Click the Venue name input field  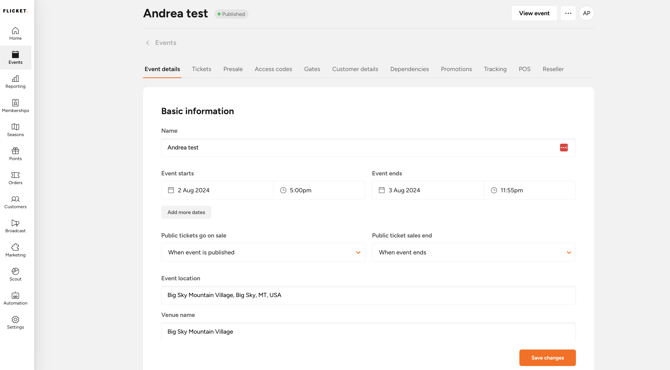click(x=368, y=332)
